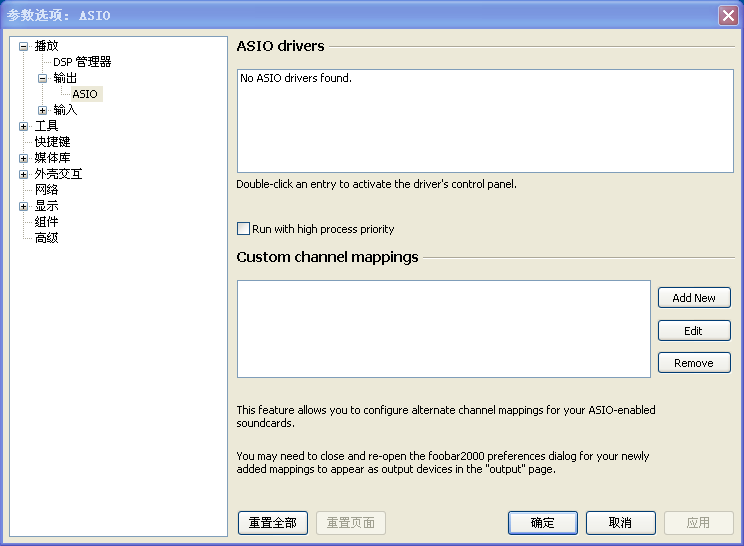Select 组件 in the sidebar tree
This screenshot has height=546, width=744.
46,222
